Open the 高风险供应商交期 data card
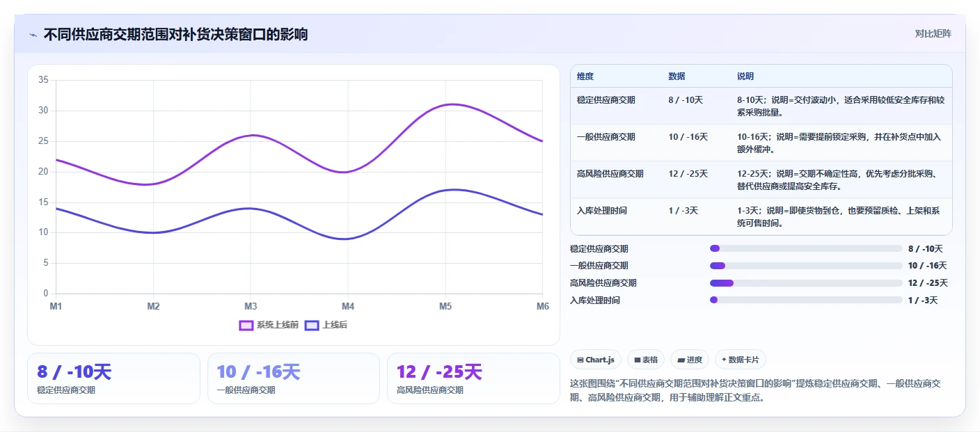This screenshot has height=432, width=980. (473, 378)
